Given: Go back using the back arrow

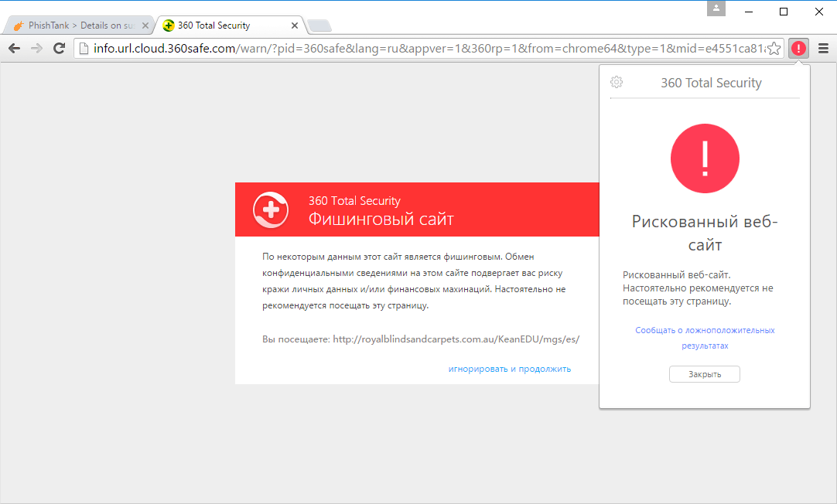Looking at the screenshot, I should pos(14,47).
